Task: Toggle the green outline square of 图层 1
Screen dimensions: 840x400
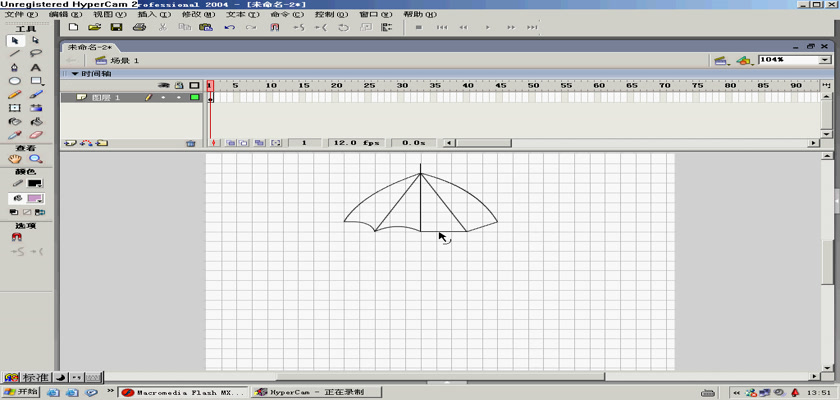Action: coord(194,97)
